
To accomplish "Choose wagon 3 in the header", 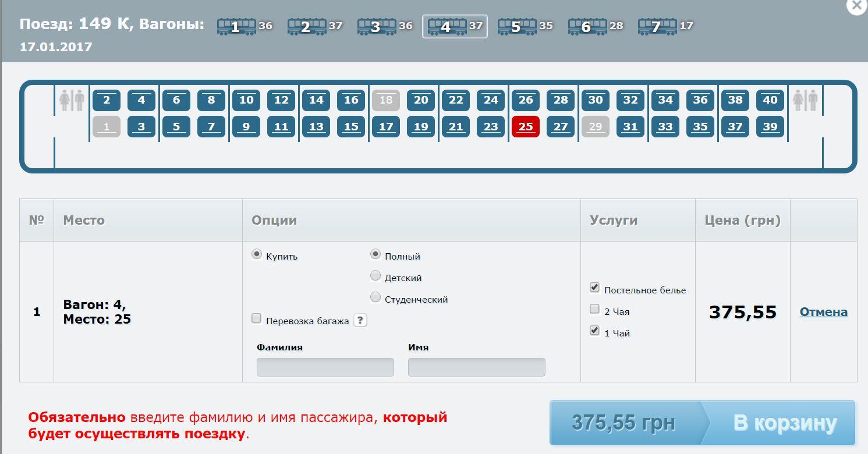I will tap(376, 26).
